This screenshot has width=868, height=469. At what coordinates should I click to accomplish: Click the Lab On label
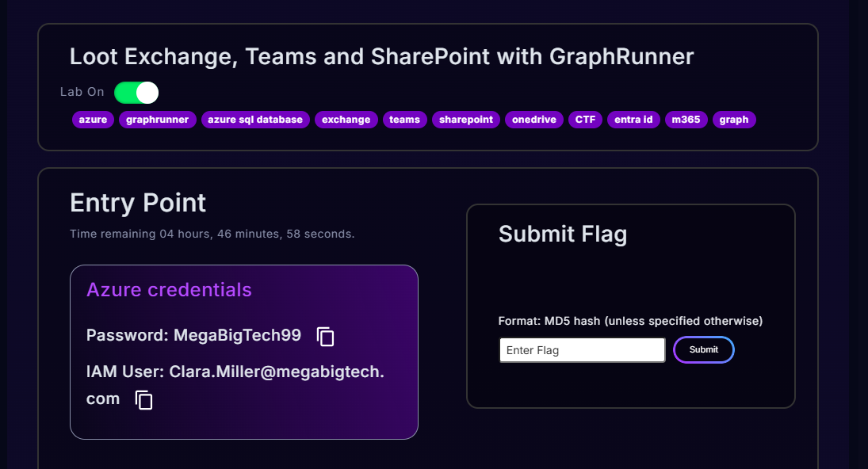click(x=82, y=92)
